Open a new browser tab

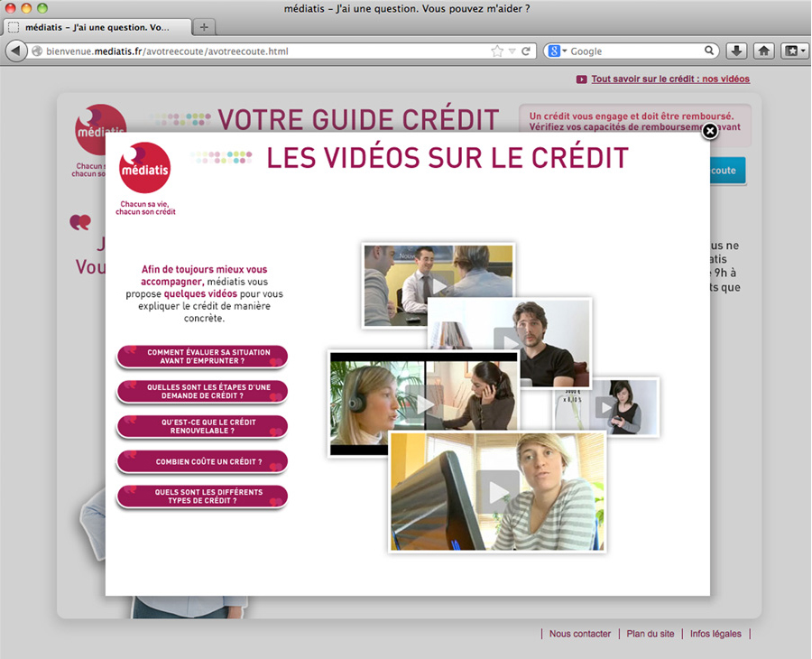pos(204,27)
